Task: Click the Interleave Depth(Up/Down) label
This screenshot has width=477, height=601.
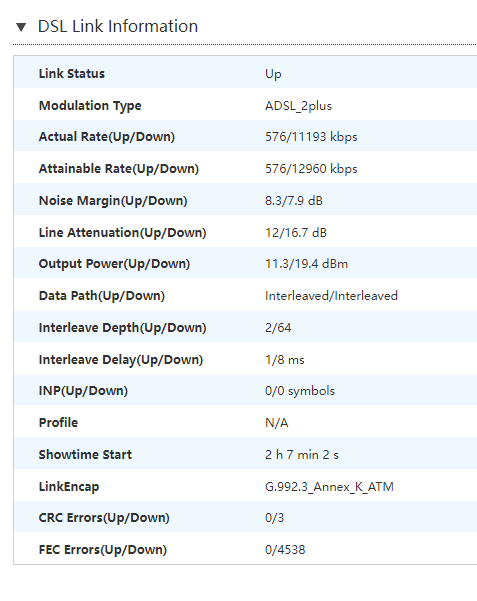Action: (122, 327)
